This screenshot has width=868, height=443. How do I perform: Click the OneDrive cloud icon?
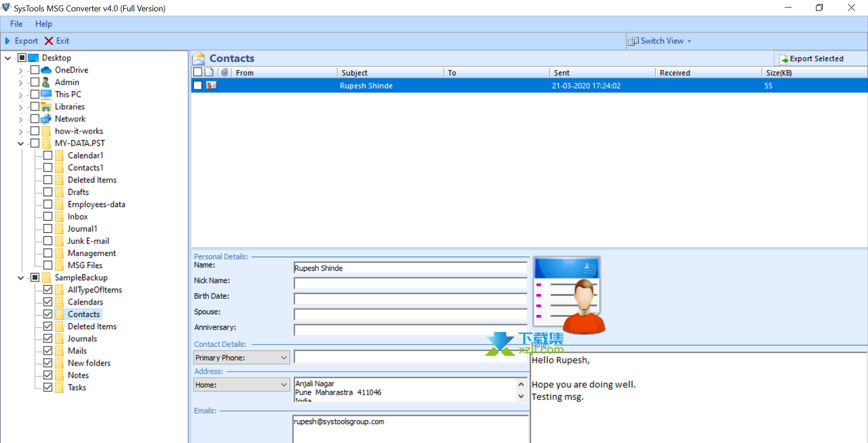pyautogui.click(x=46, y=70)
